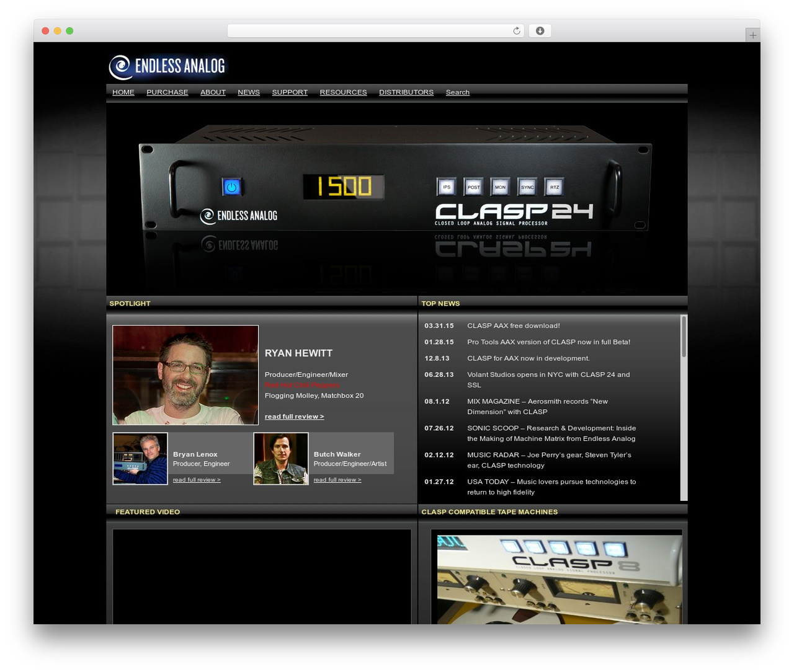Click the Endless Analog logo in the header
This screenshot has height=672, width=794.
[x=167, y=66]
